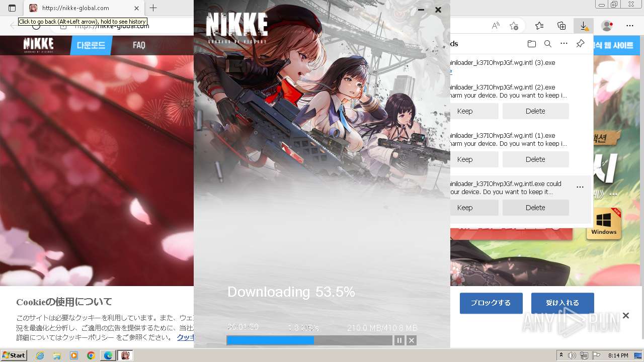Delete the miniloader_k37IOhvpJGf.wg.intl.exe download
644x362 pixels.
point(535,208)
